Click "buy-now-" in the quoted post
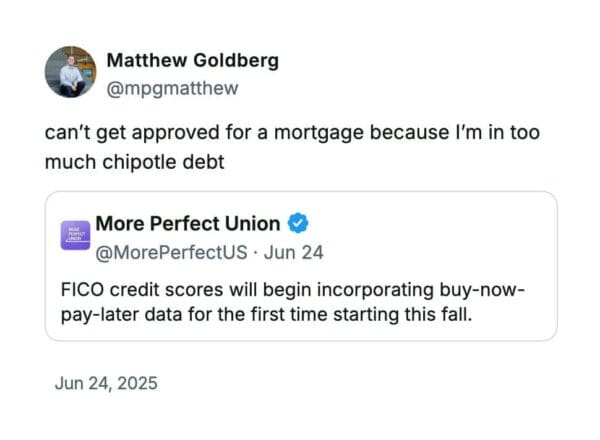 pyautogui.click(x=482, y=289)
